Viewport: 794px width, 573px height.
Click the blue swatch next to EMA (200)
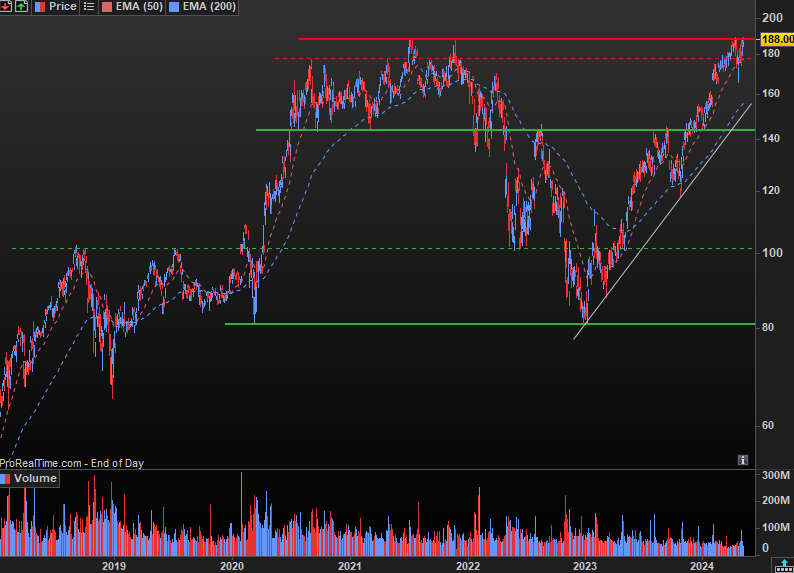(x=174, y=7)
